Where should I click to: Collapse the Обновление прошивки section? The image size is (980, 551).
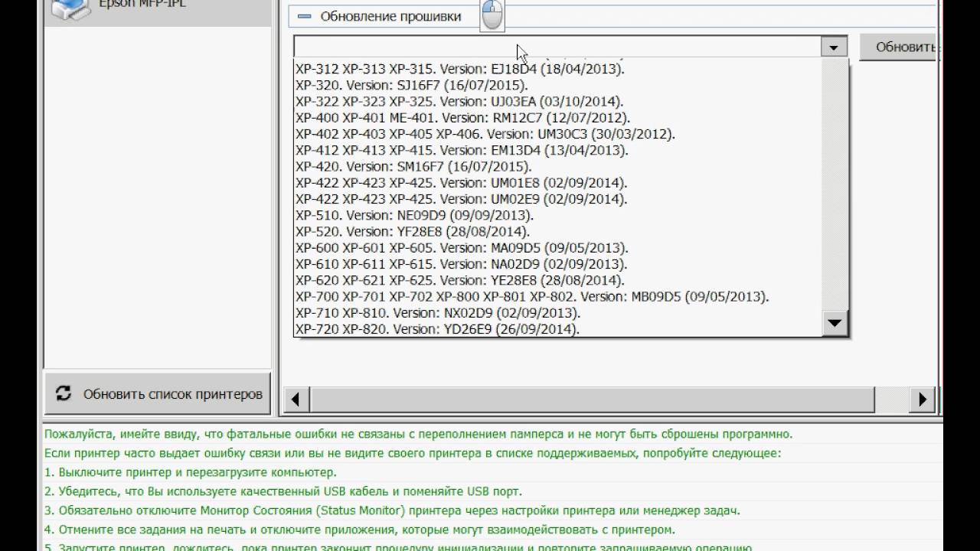305,16
